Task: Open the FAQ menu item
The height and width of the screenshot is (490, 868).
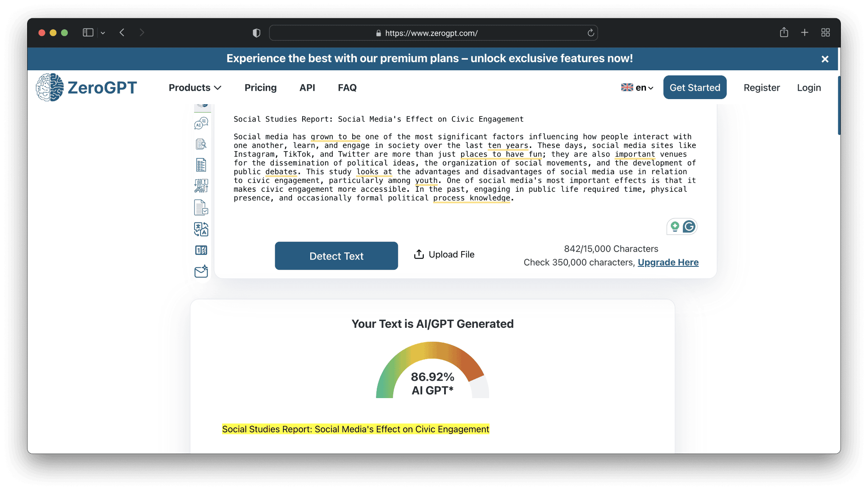Action: (x=347, y=88)
